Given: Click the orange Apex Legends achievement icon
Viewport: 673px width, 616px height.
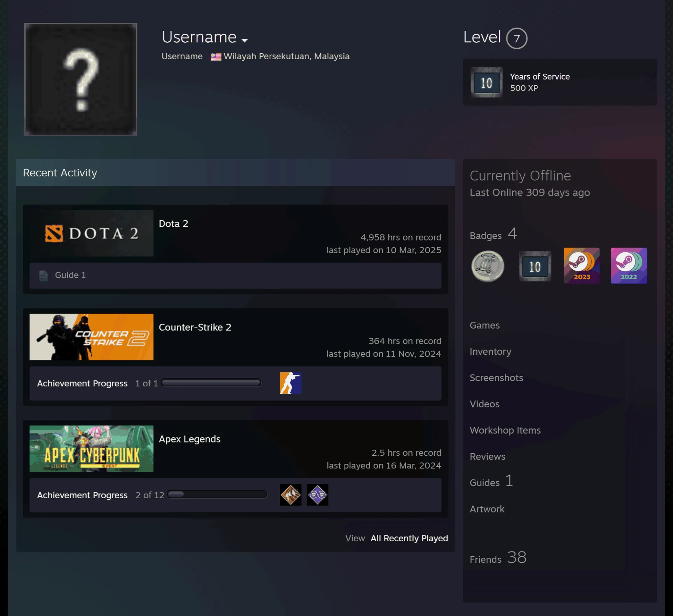Looking at the screenshot, I should click(x=291, y=495).
